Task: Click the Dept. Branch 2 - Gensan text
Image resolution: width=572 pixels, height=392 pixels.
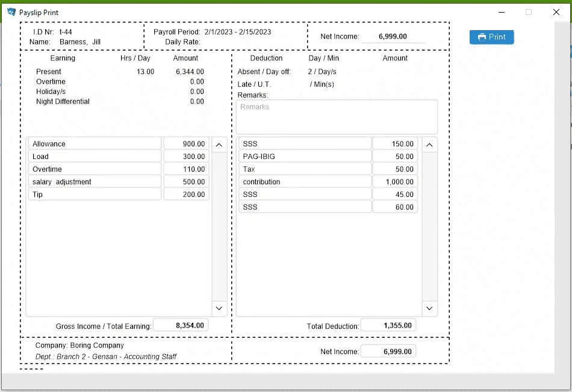Action: coord(106,356)
